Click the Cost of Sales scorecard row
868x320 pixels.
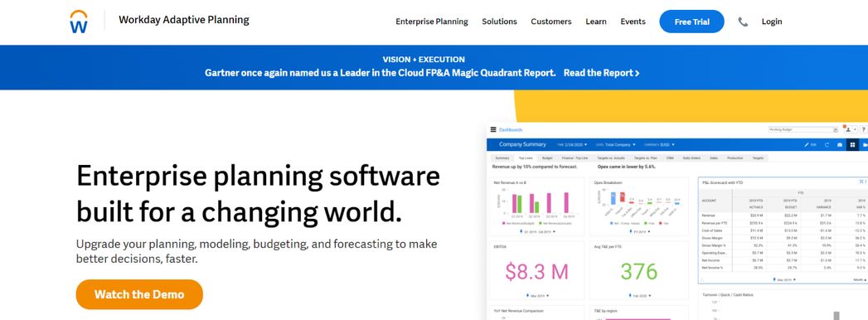(x=783, y=230)
